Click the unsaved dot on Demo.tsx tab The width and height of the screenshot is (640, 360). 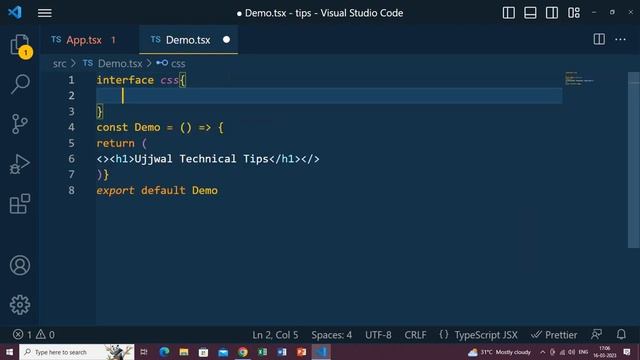coord(227,40)
